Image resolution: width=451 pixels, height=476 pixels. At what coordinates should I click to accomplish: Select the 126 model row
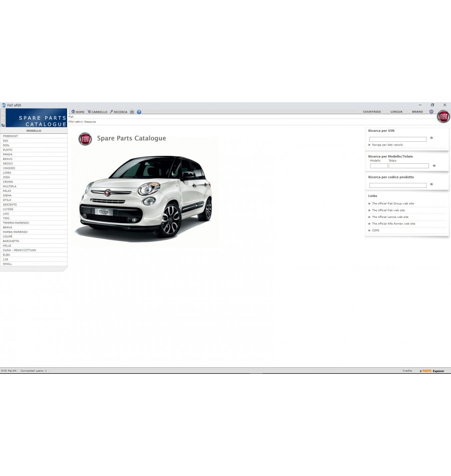point(34,259)
